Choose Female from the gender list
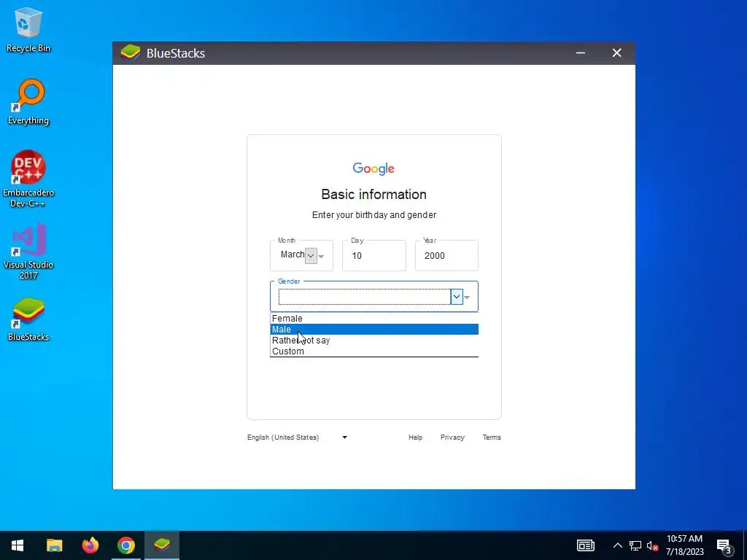The image size is (747, 560). (374, 318)
